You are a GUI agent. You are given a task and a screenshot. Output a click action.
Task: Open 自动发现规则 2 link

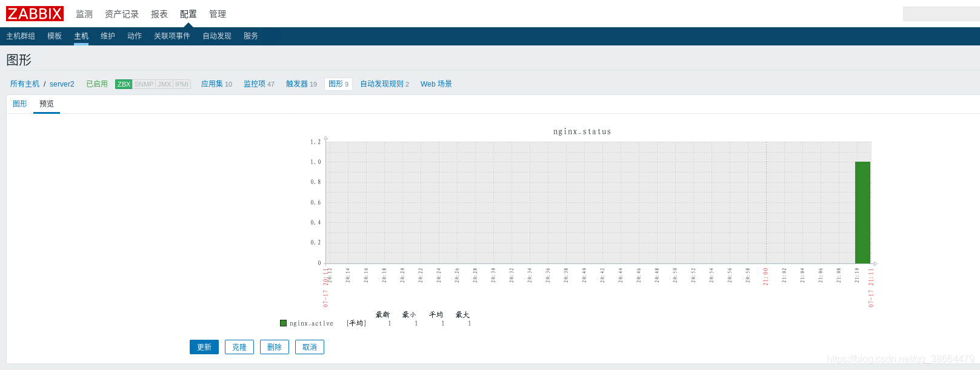(384, 84)
